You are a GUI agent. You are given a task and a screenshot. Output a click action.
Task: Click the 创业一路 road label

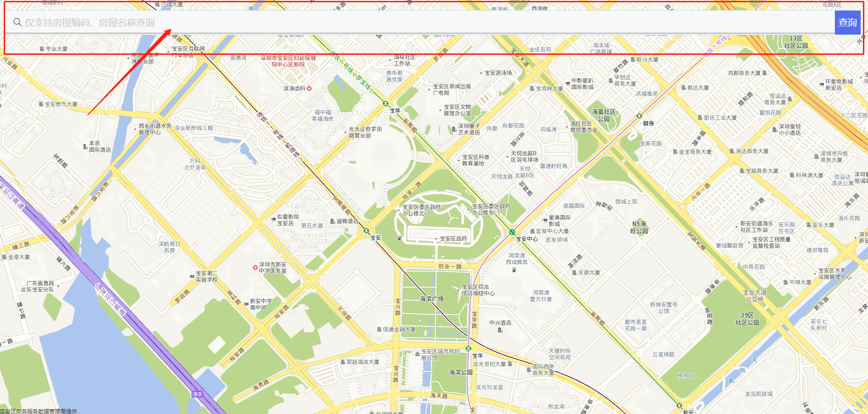coord(450,266)
